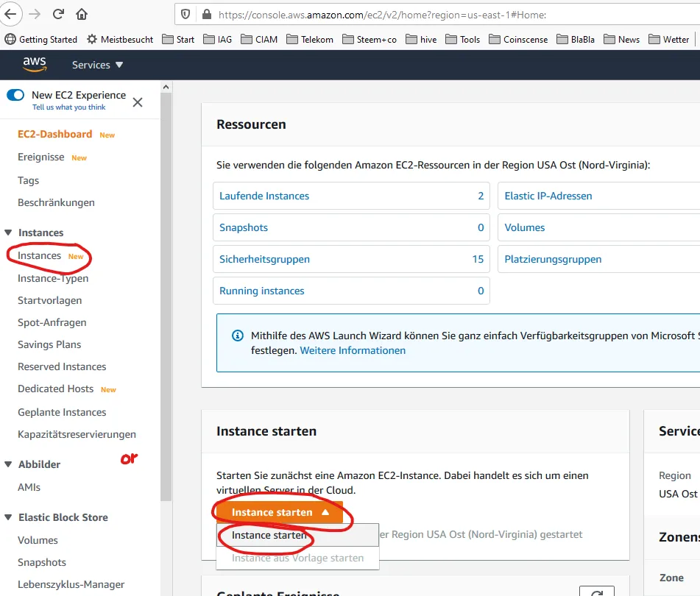
Task: Open the Elastic IP-Adressen resource link
Action: tap(548, 196)
